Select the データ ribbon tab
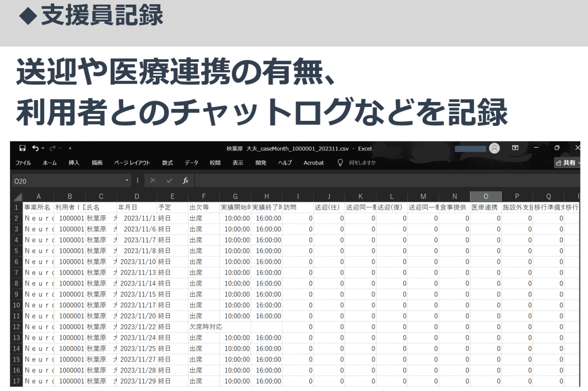Viewport: 588px width, 391px height. click(x=192, y=163)
